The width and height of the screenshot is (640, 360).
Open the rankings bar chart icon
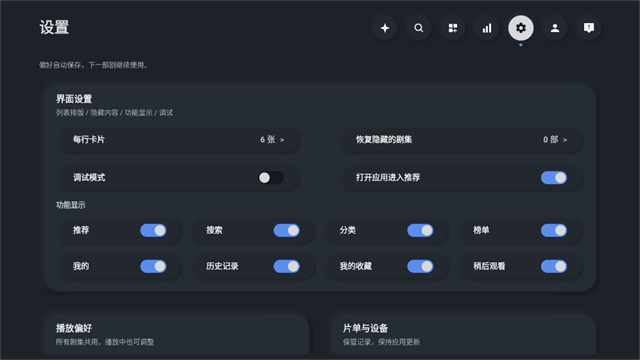click(x=487, y=28)
